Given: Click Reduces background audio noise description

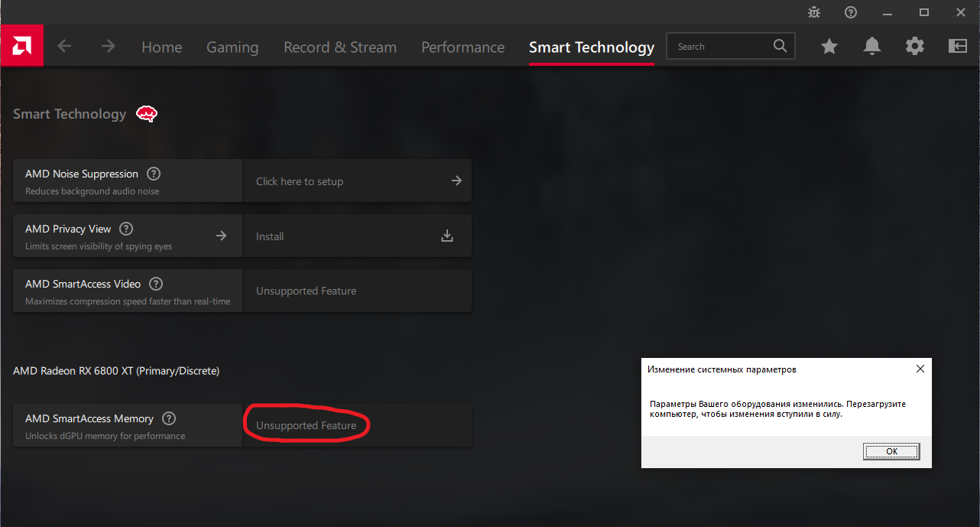Looking at the screenshot, I should point(92,191).
